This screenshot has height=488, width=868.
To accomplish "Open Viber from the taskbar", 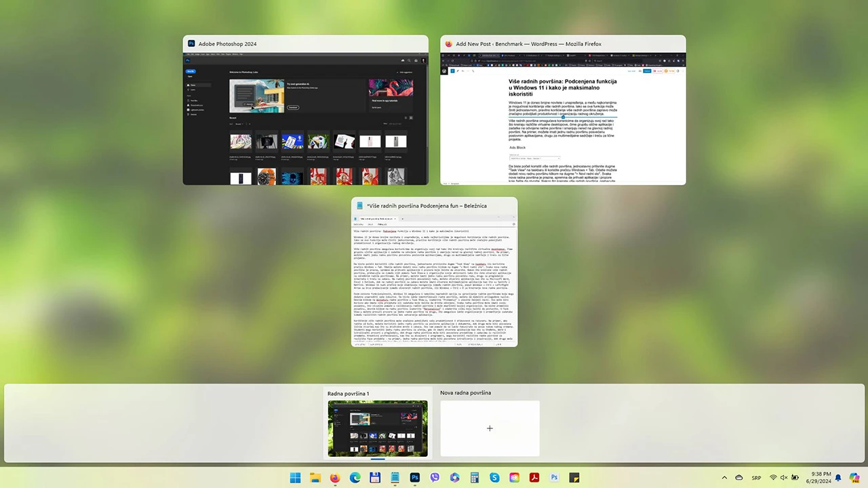I will point(435,478).
